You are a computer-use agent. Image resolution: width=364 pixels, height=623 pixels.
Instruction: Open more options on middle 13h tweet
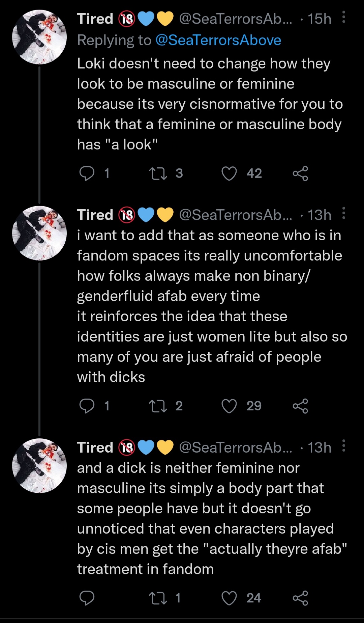pos(343,213)
